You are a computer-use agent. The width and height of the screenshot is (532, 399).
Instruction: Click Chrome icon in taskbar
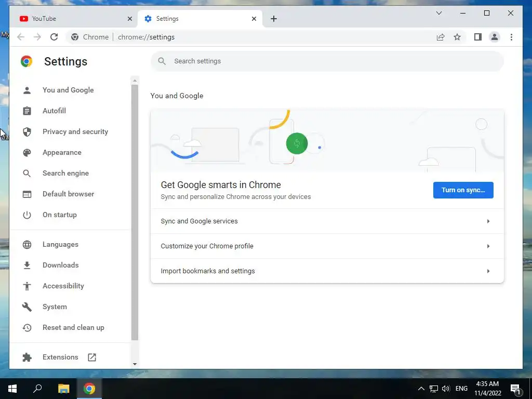pos(89,389)
